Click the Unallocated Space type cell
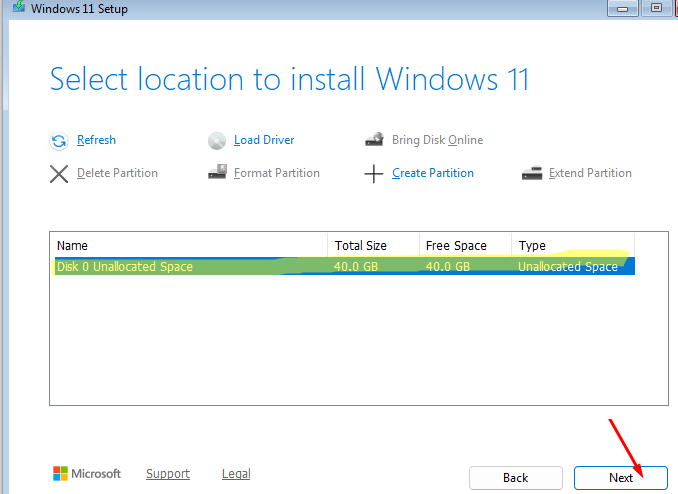 (x=568, y=266)
